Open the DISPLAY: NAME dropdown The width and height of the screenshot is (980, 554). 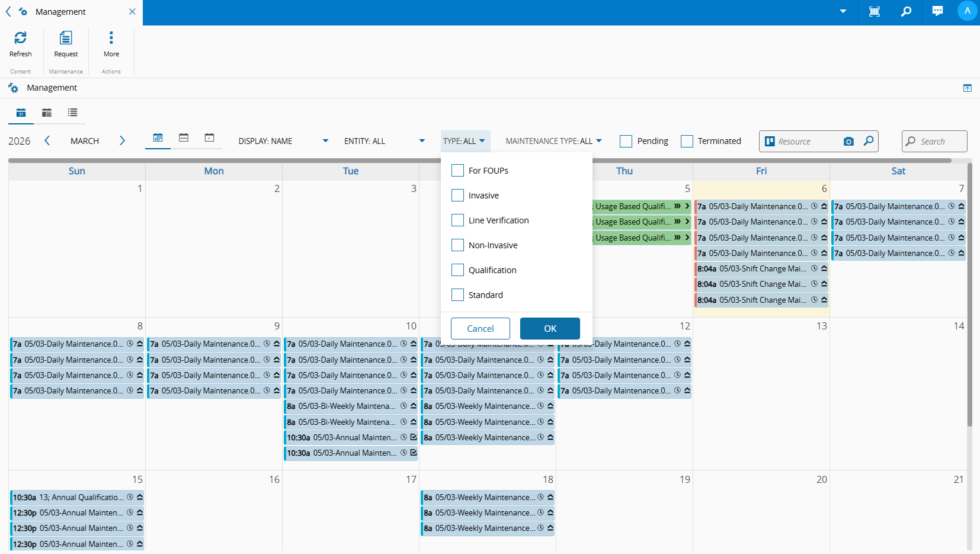(x=283, y=141)
